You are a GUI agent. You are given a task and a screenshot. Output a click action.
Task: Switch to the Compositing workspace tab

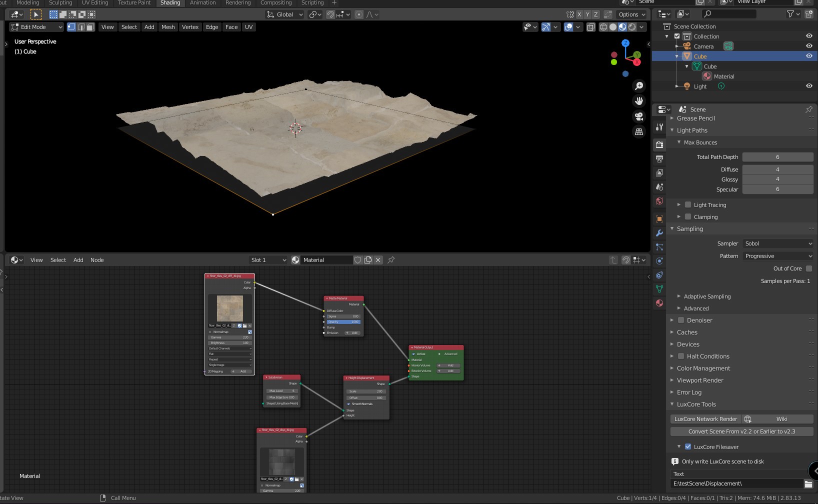point(275,3)
